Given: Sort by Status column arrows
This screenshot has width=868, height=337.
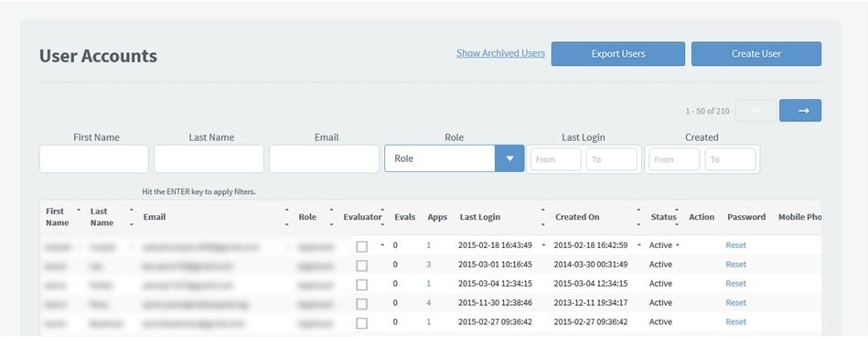Looking at the screenshot, I should pos(677,217).
